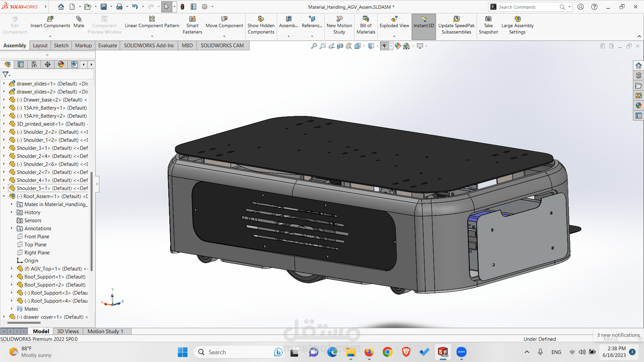Image resolution: width=644 pixels, height=362 pixels.
Task: Toggle Exploded View mode
Action: tap(394, 22)
